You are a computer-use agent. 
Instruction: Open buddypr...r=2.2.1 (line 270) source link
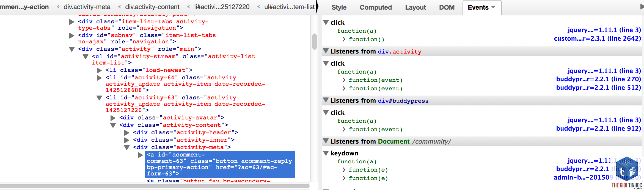click(598, 79)
